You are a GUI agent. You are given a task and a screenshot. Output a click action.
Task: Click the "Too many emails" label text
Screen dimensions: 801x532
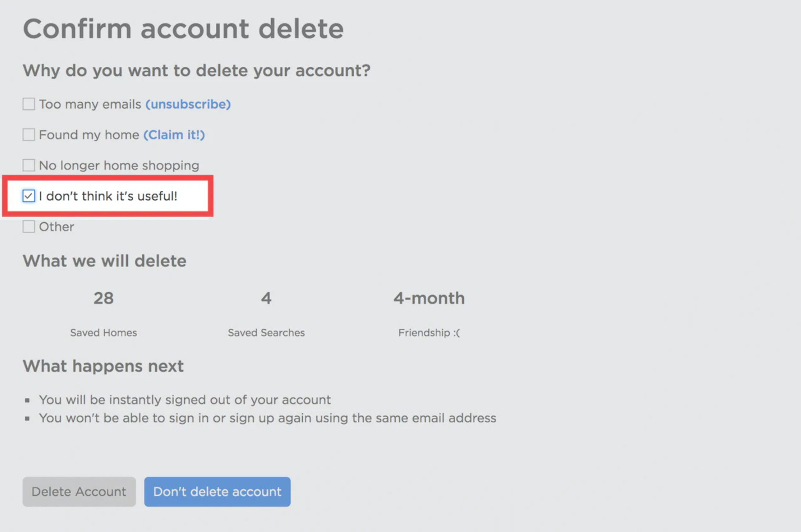[x=90, y=104]
